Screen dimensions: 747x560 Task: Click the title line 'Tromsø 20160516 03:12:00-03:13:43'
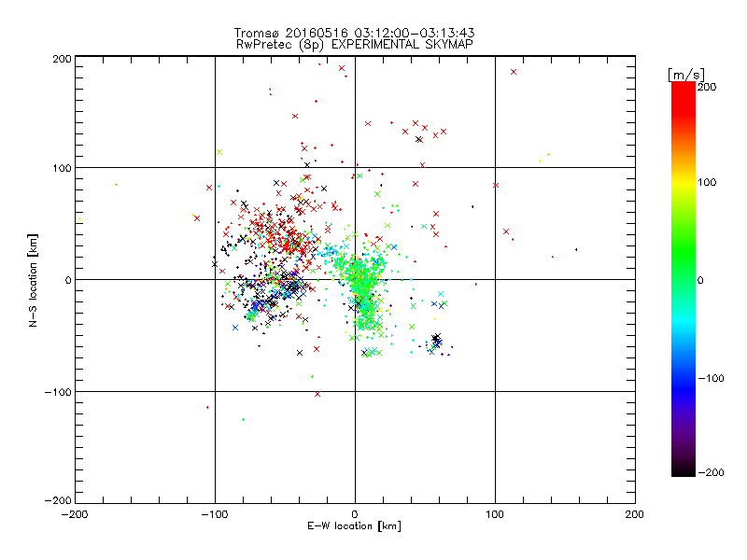[x=354, y=33]
